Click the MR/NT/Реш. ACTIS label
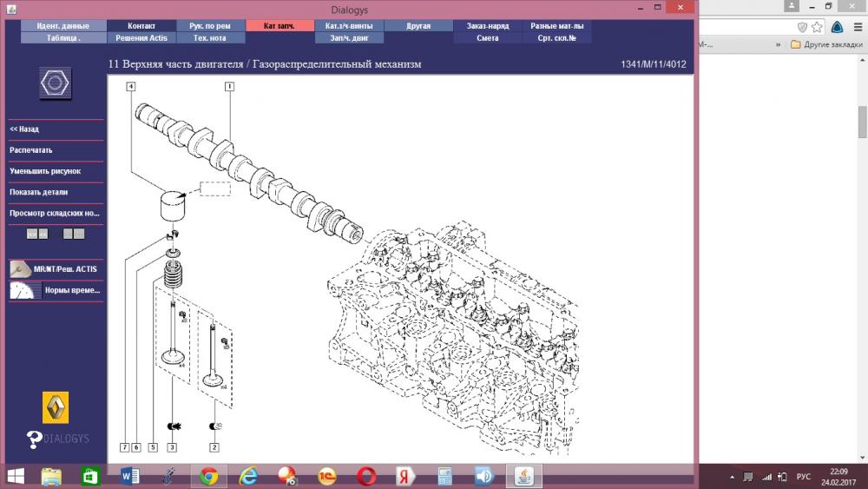868x489 pixels. [65, 269]
